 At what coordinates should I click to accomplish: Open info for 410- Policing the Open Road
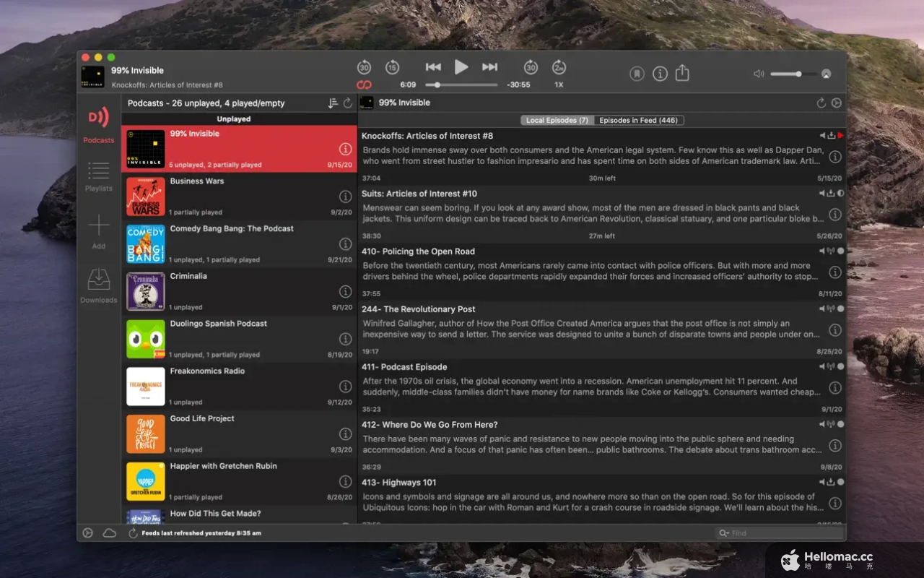(835, 272)
